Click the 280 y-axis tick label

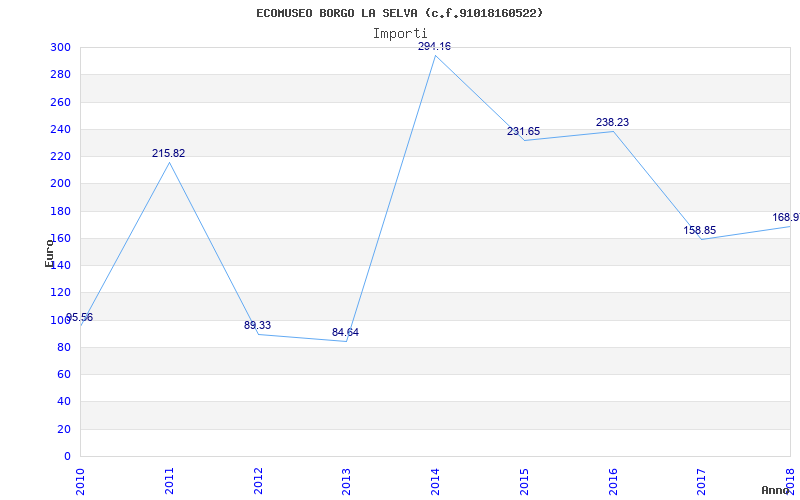pos(61,74)
